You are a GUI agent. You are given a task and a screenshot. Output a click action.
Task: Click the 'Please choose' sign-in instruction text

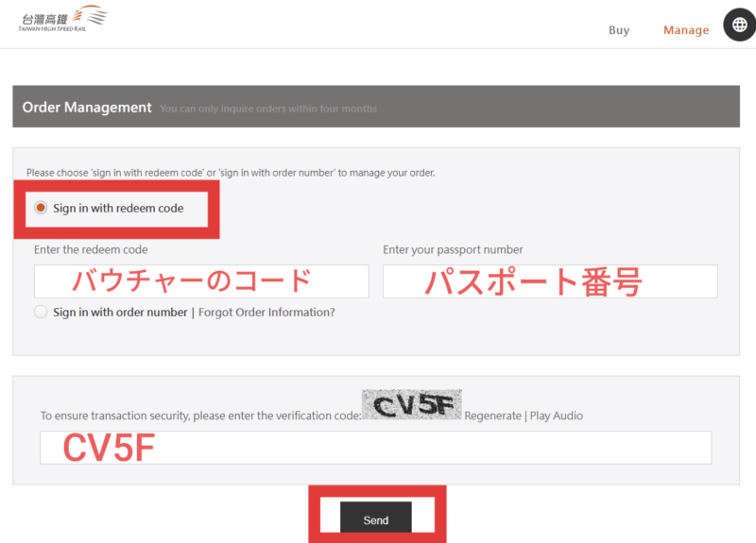[x=230, y=173]
